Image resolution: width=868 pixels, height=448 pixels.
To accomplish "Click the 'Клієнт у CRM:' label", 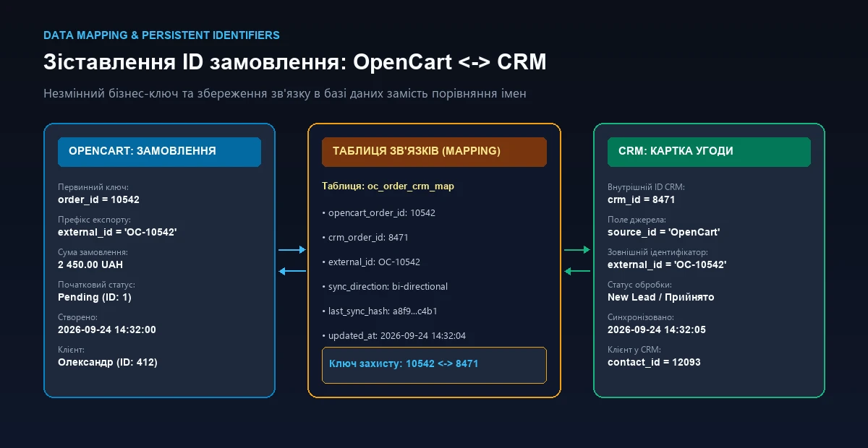I will [634, 350].
